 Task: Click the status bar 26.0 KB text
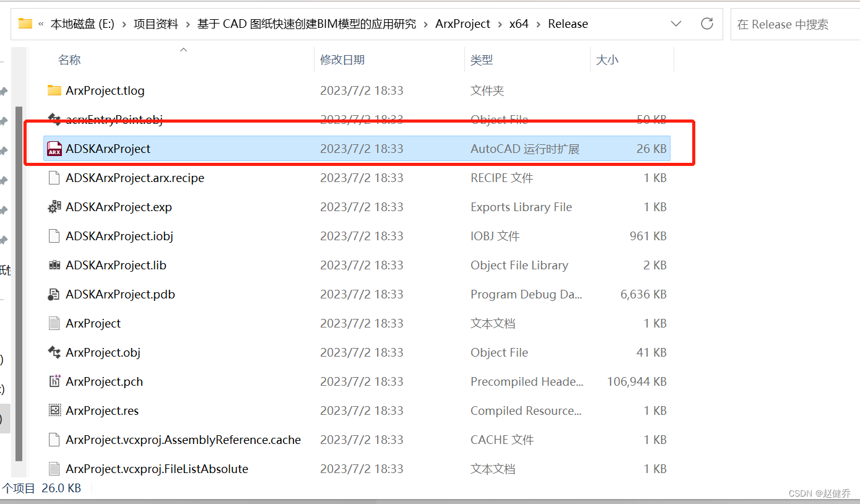61,488
